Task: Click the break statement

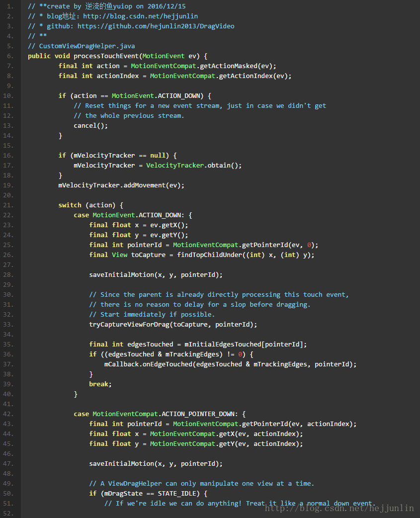Action: tap(100, 384)
